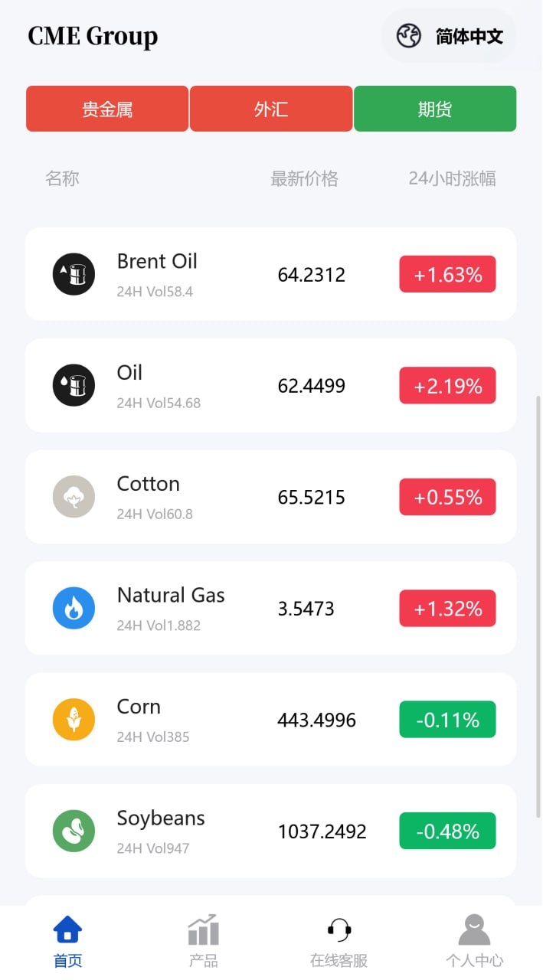Tap the Corn icon

pos(74,720)
